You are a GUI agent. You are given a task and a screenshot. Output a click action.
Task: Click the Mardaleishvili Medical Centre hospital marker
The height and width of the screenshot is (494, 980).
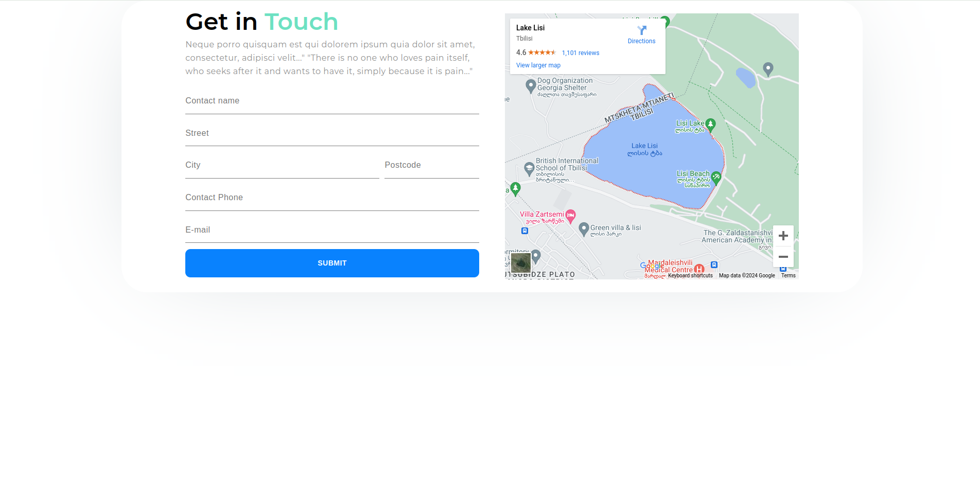click(x=699, y=269)
